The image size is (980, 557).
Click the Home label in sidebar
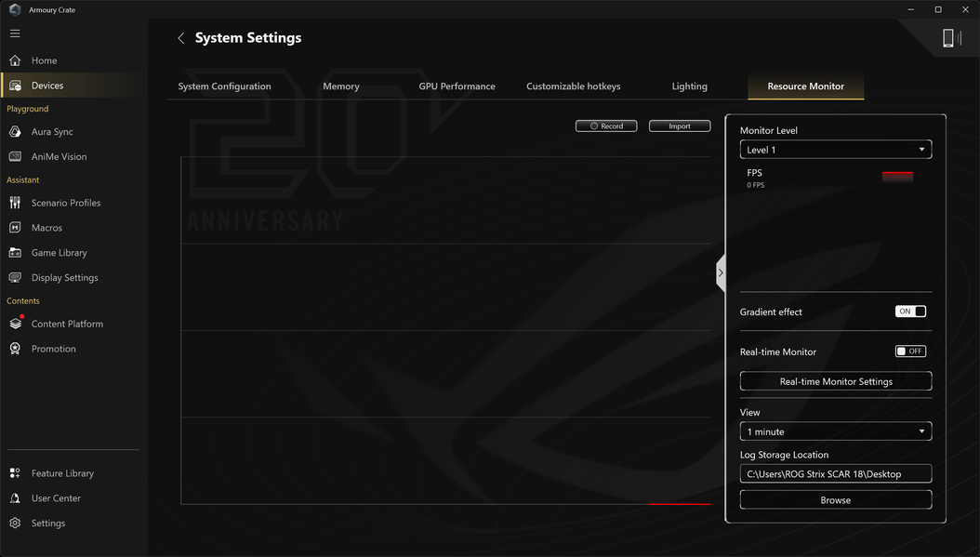click(x=45, y=60)
